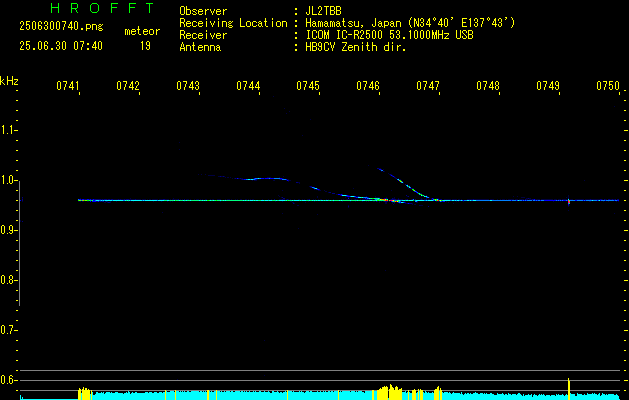Select the ICOM IC-R2500 53.1000MHz USB text
629x400 pixels.
[389, 35]
